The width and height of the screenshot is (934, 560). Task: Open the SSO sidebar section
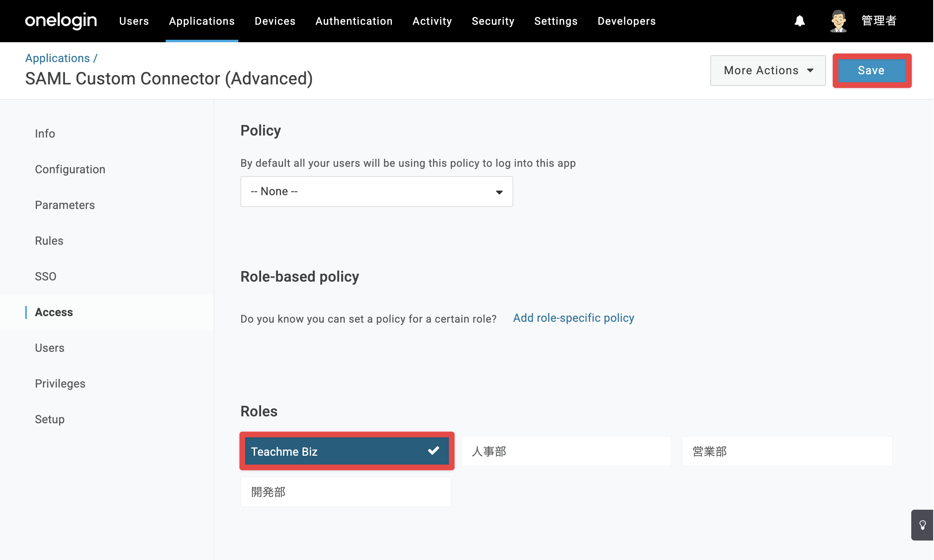(x=45, y=276)
